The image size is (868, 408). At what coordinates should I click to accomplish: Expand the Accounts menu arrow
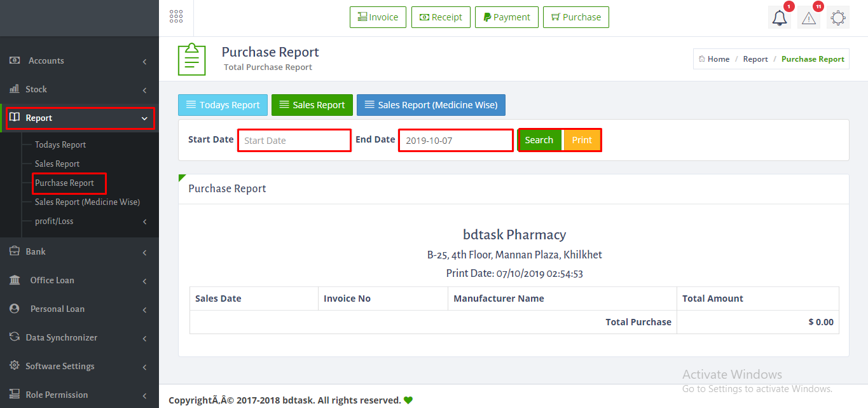[x=144, y=61]
